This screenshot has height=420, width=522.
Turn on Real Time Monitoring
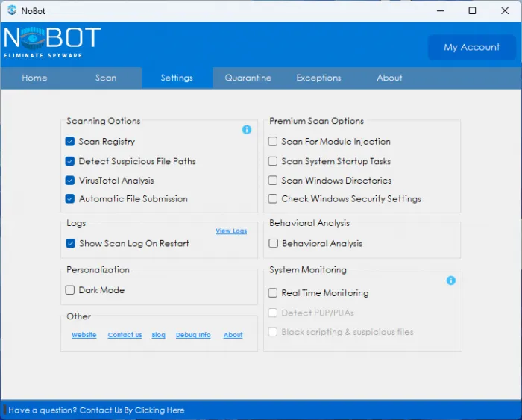click(x=273, y=293)
